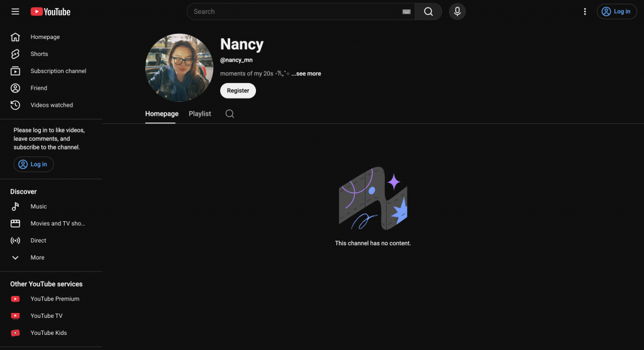Screen dimensions: 644x350
Task: Click the Nancy channel name heading
Action: point(242,45)
